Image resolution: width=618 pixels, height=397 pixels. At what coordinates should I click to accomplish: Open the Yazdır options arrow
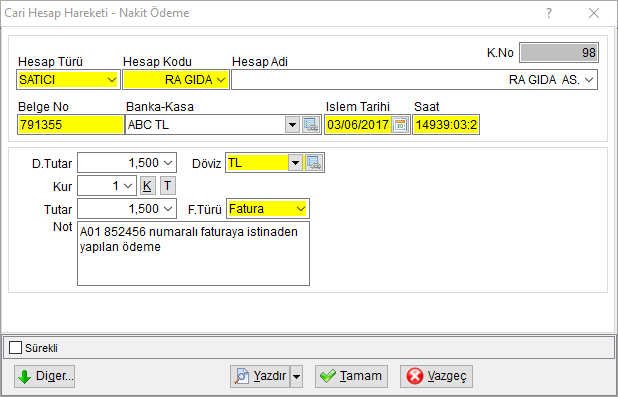click(296, 376)
